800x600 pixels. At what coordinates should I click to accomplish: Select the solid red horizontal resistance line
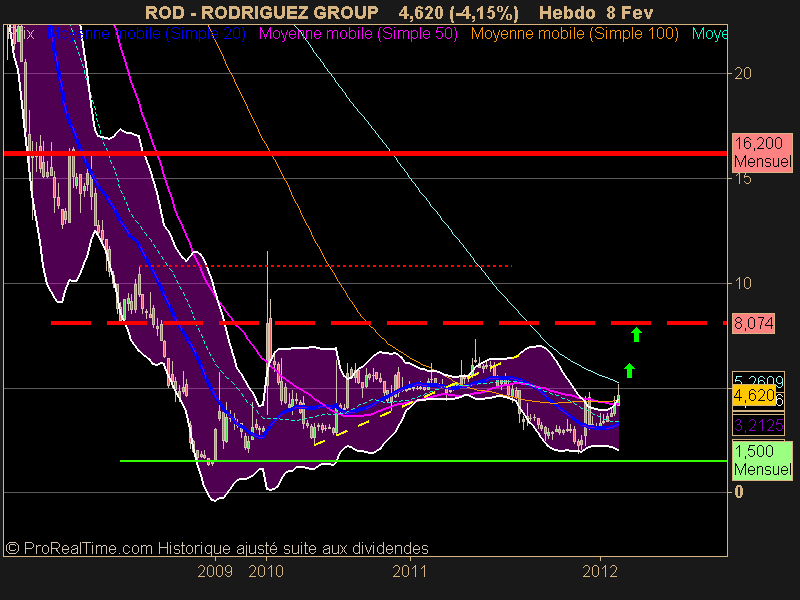365,153
